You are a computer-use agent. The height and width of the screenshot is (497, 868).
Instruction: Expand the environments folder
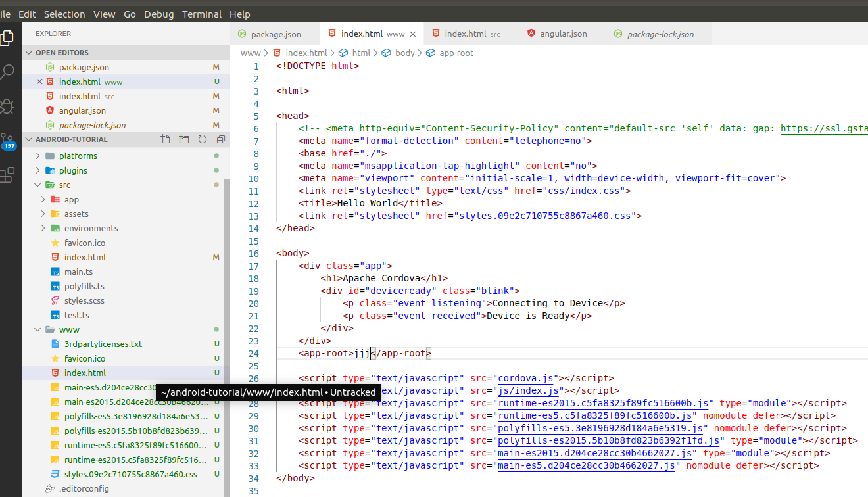point(43,228)
